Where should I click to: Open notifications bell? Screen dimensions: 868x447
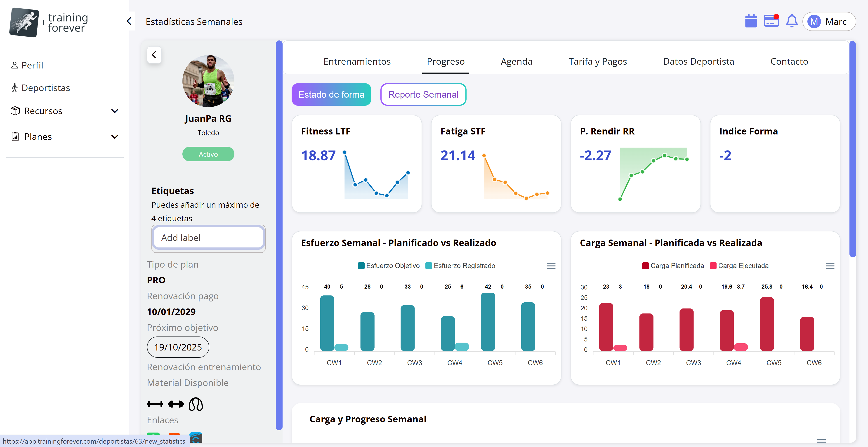click(x=792, y=21)
